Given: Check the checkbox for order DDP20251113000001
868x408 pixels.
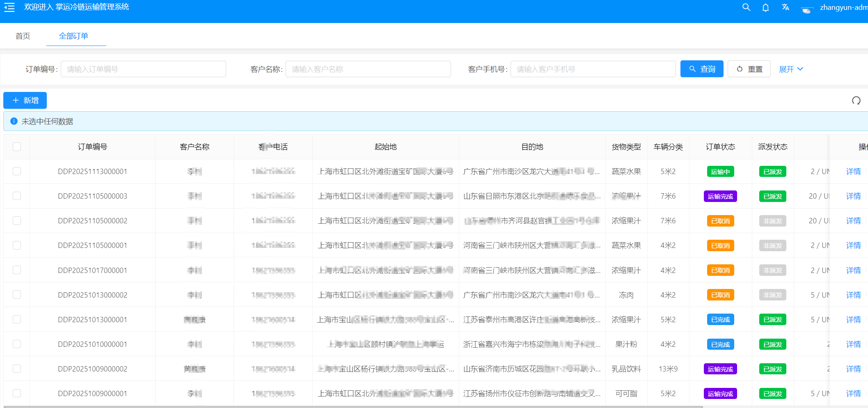Looking at the screenshot, I should [16, 171].
